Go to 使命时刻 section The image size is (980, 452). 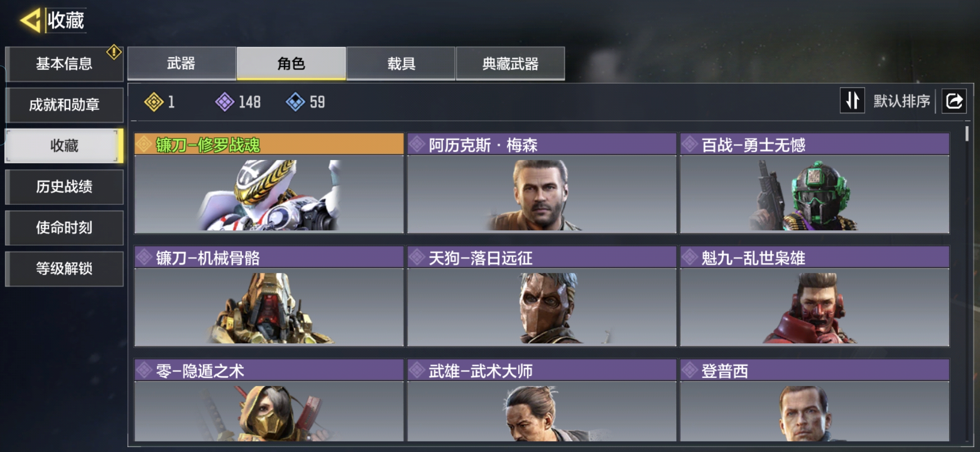click(x=64, y=228)
